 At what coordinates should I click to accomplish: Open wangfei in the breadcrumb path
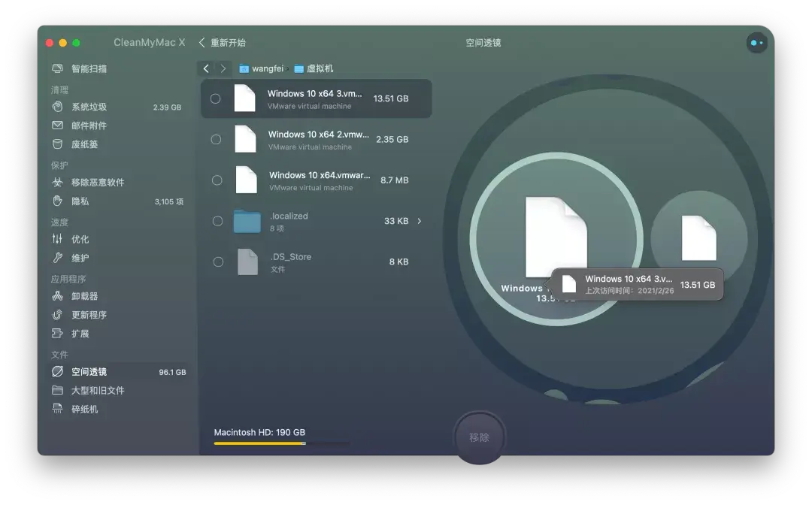pos(267,68)
